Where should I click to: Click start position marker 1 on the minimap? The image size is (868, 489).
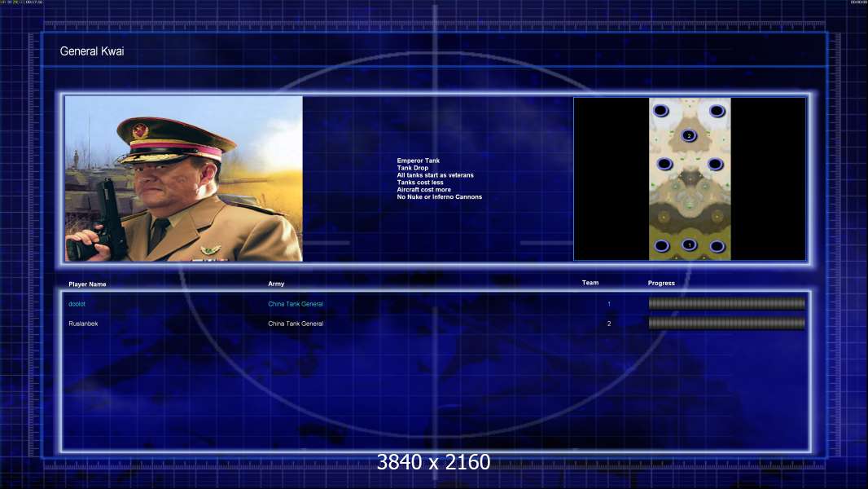689,244
